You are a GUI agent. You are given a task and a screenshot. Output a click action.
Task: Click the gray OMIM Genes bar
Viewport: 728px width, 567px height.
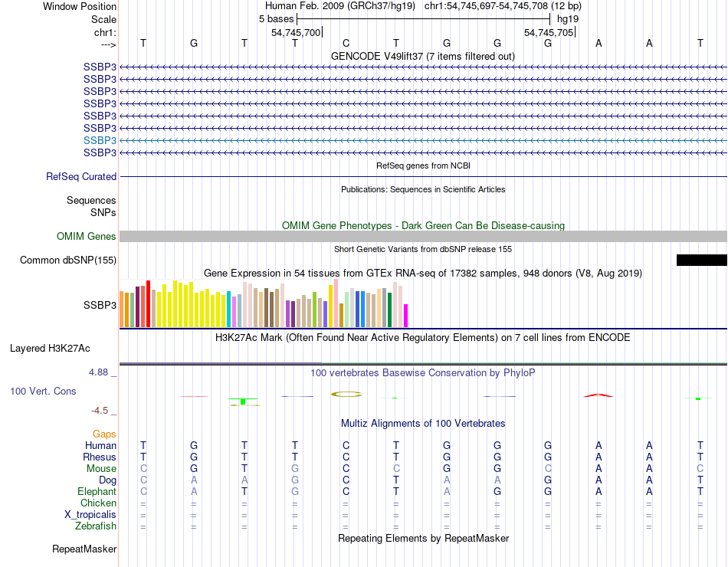click(x=424, y=236)
